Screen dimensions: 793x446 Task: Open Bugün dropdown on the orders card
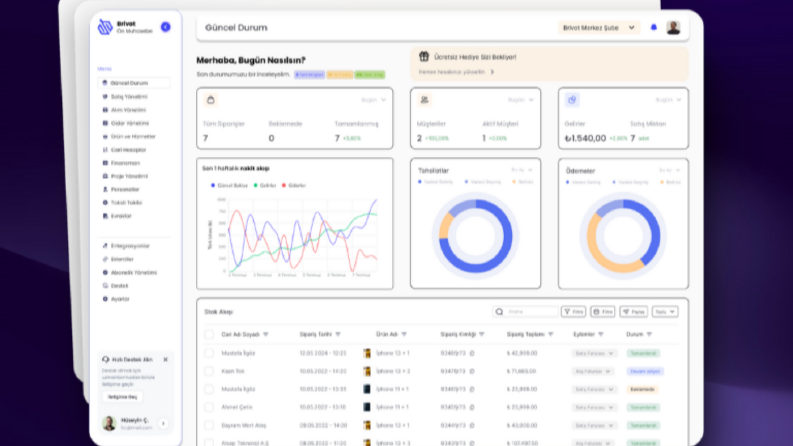(x=373, y=100)
